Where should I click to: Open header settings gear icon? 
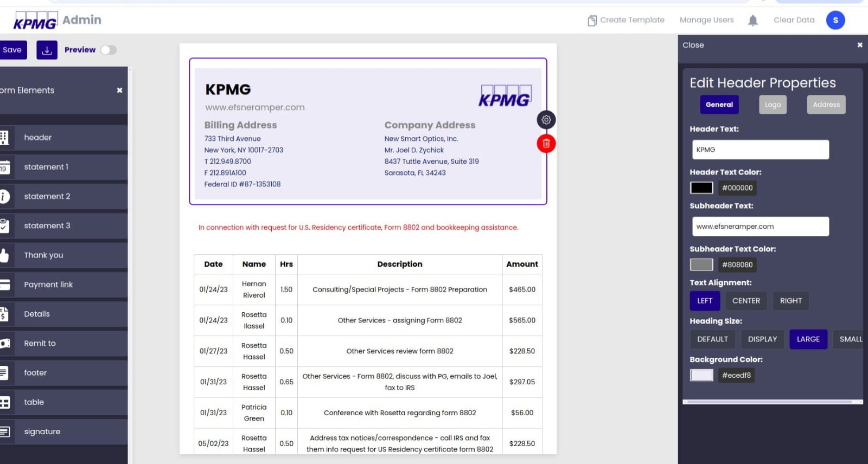click(546, 120)
